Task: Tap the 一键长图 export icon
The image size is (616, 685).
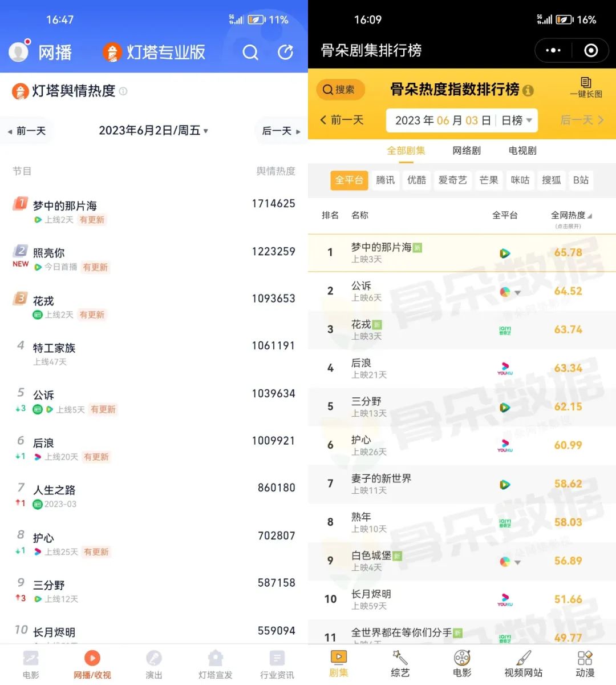Action: pyautogui.click(x=586, y=88)
